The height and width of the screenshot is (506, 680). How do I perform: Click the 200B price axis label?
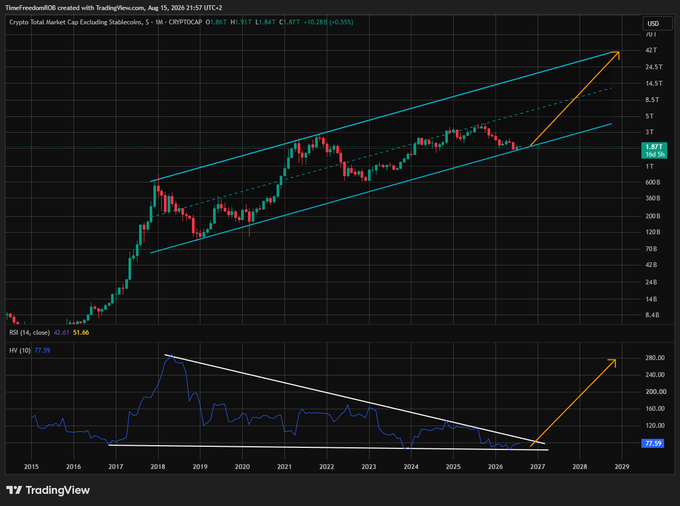click(x=653, y=216)
